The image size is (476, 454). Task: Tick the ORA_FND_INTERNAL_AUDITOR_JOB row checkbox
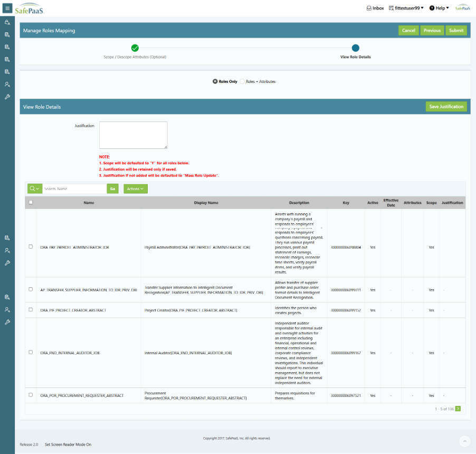click(31, 352)
